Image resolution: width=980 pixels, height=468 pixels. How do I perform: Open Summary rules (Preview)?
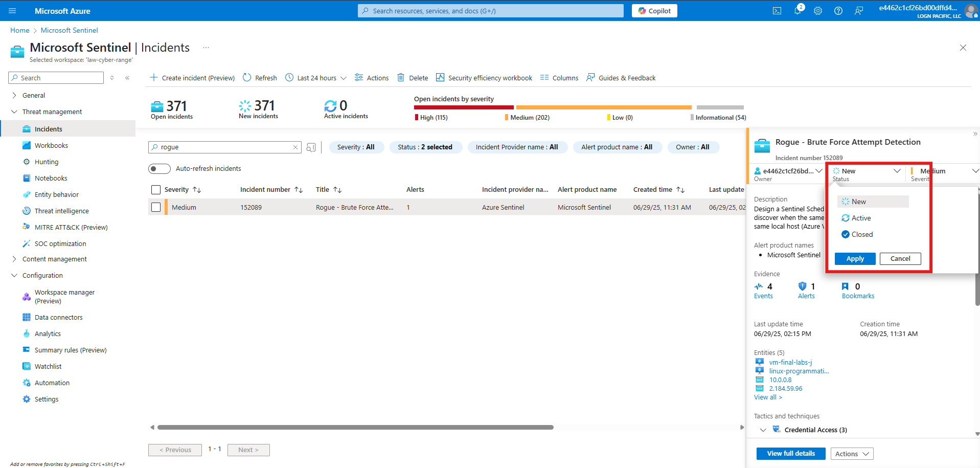(x=71, y=350)
